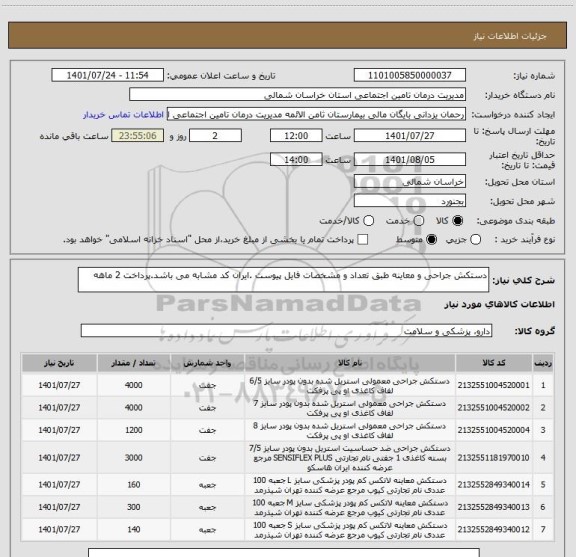Click the remaining time 23:55:06 field
576x557 pixels.
point(137,136)
